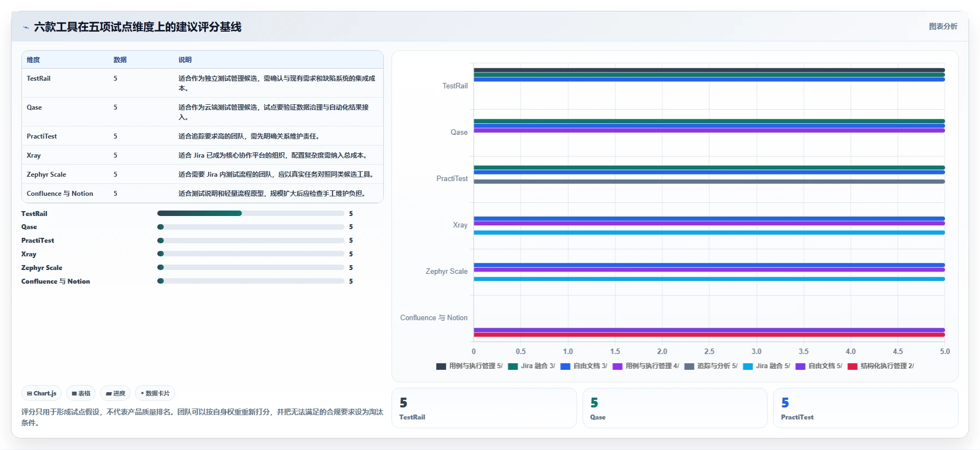Viewport: 980px width, 450px height.
Task: Click the cyan bar in Zephyr Scale chart group
Action: click(x=709, y=279)
